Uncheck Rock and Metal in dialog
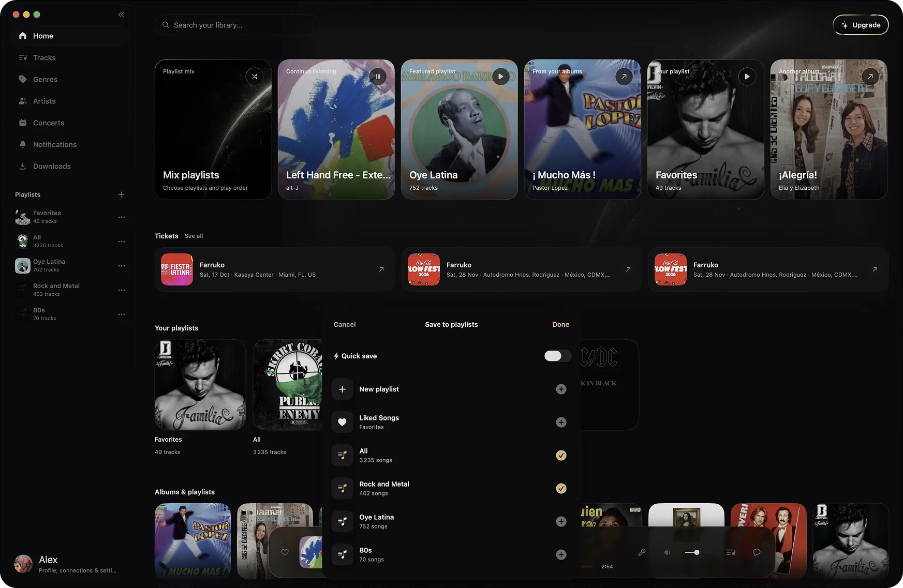 tap(561, 488)
